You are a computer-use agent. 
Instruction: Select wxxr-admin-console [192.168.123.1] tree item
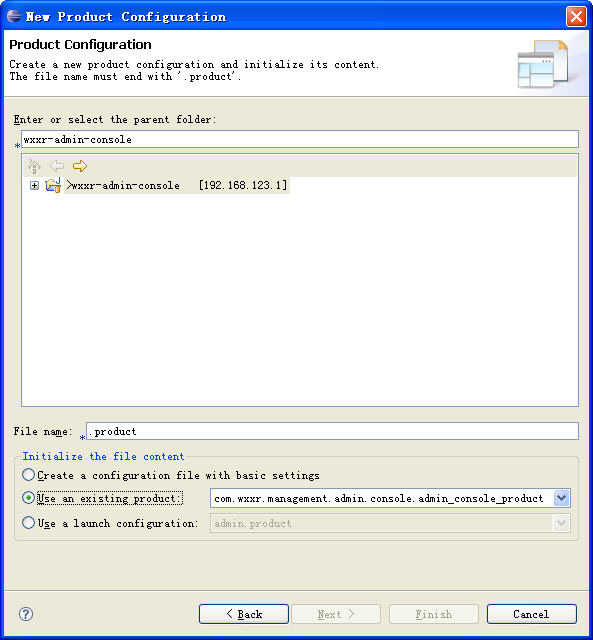[177, 185]
